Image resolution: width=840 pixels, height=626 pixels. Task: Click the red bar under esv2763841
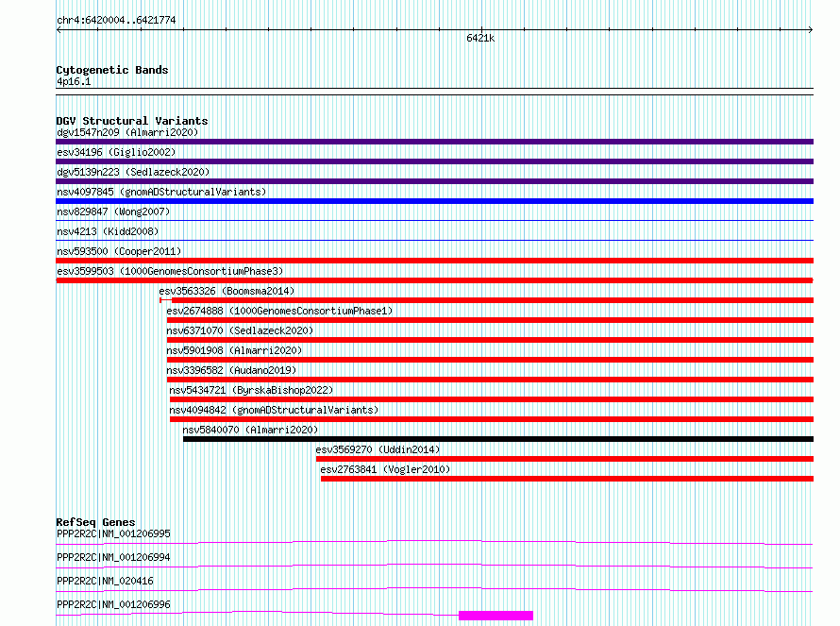tap(567, 479)
